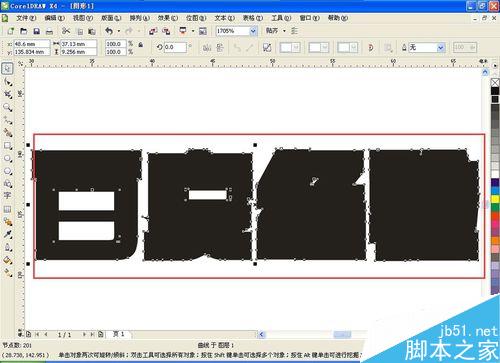Select the Shape tool
This screenshot has width=500, height=363.
tap(7, 82)
